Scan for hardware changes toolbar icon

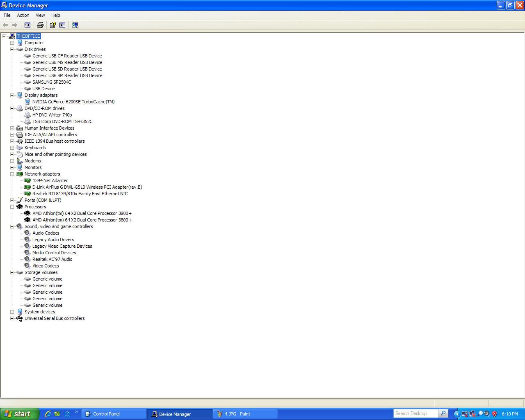pos(75,25)
